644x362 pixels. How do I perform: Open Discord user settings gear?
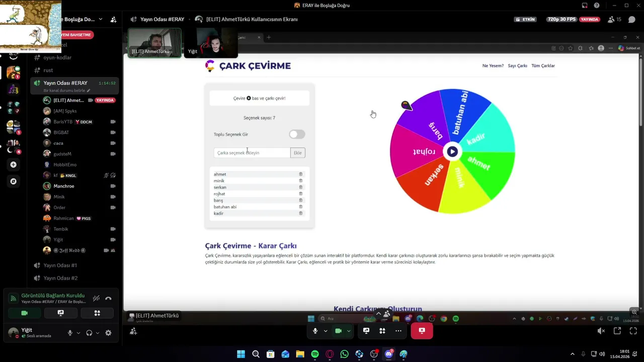pos(108,333)
